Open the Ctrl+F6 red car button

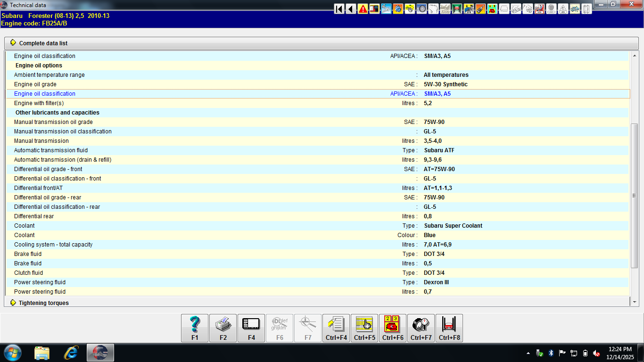coord(393,328)
